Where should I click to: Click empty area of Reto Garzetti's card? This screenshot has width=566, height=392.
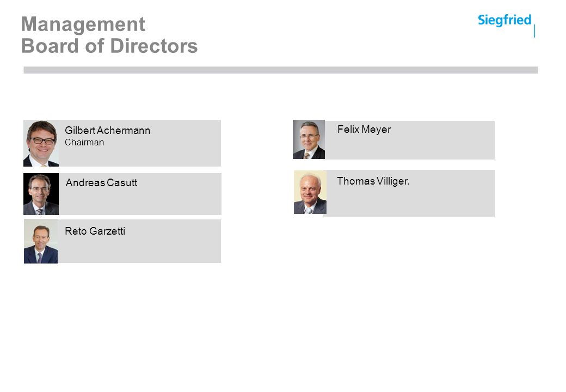tap(162, 249)
